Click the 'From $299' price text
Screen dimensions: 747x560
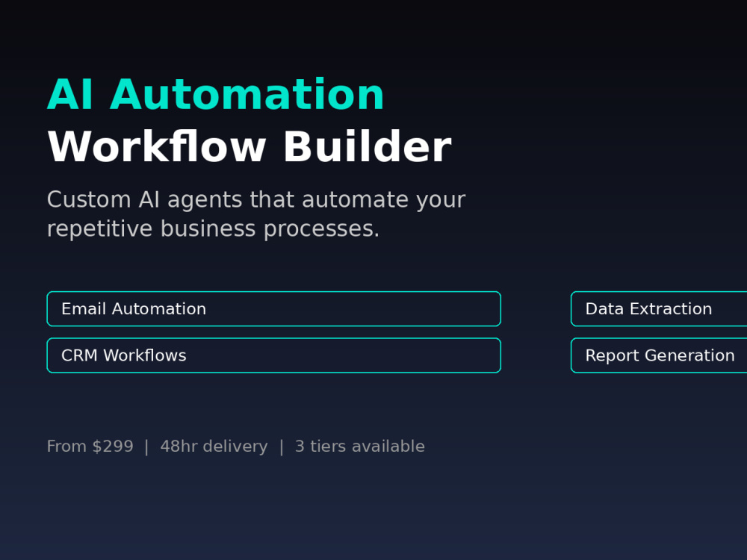[x=90, y=447]
